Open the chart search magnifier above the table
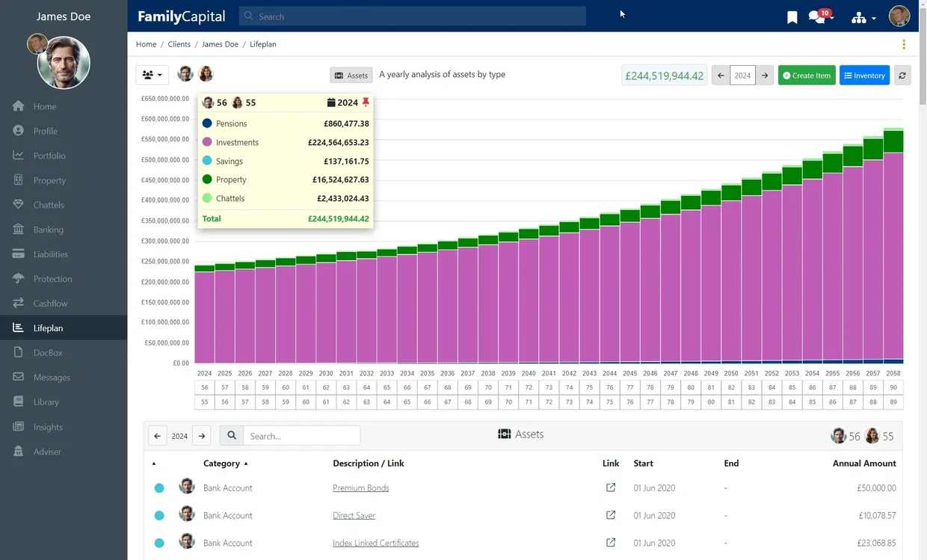The height and width of the screenshot is (560, 927). coord(232,435)
